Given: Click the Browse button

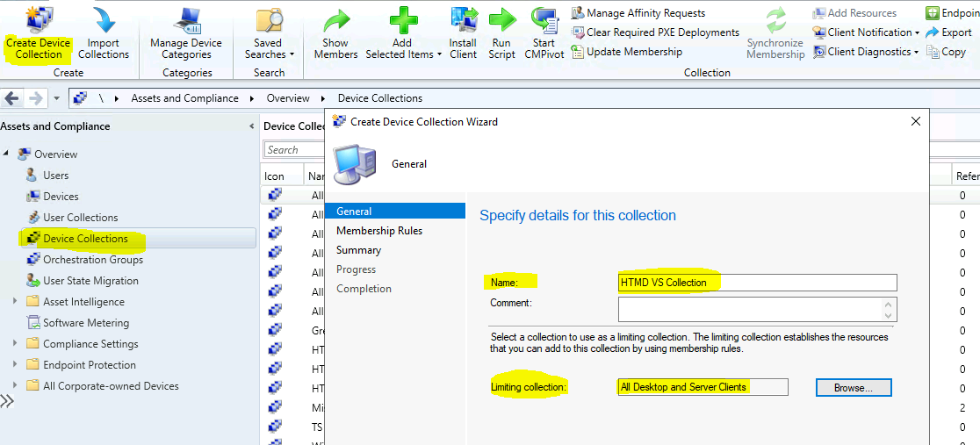Looking at the screenshot, I should click(x=854, y=387).
